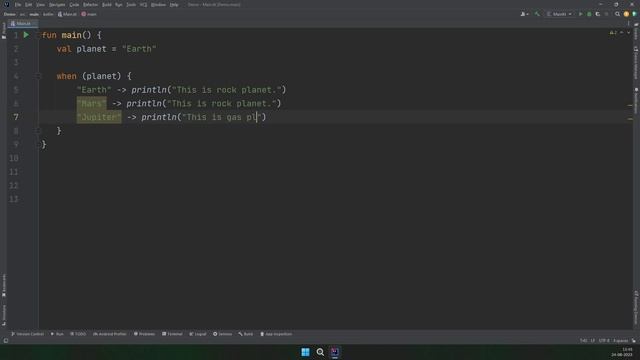Click the editor tab options menu icon
Screen dimensions: 640x360
click(629, 24)
